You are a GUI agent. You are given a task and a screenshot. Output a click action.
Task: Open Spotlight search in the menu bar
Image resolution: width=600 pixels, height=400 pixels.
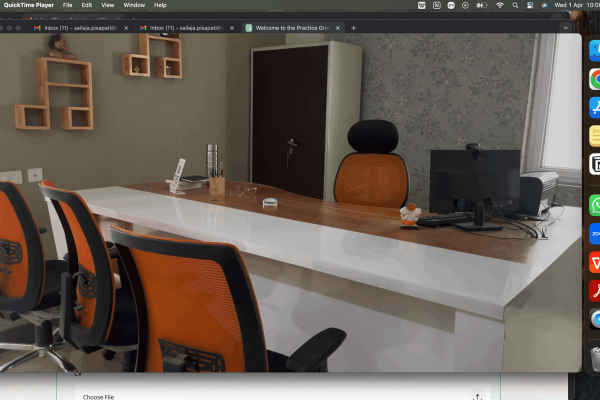(515, 5)
